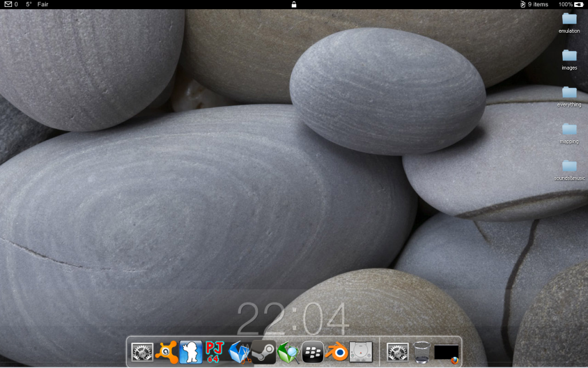Open Blender from the dock
The image size is (588, 368).
click(x=336, y=352)
